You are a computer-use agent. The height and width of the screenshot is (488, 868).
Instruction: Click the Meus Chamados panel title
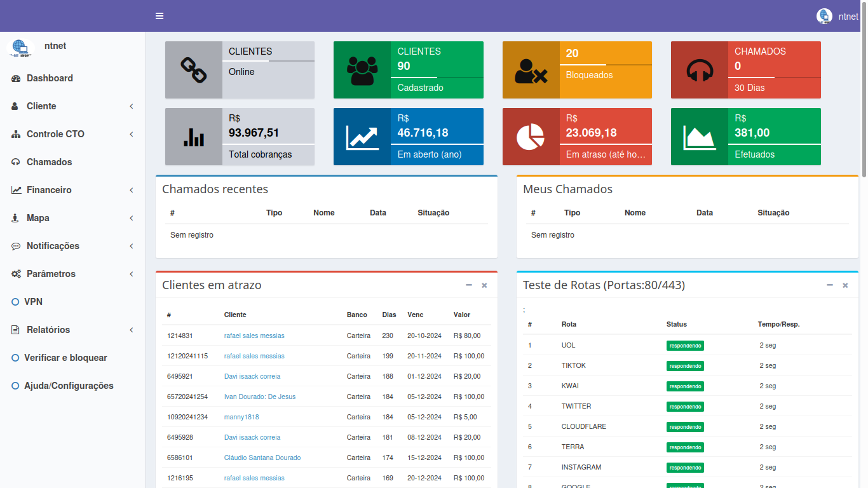(x=567, y=189)
